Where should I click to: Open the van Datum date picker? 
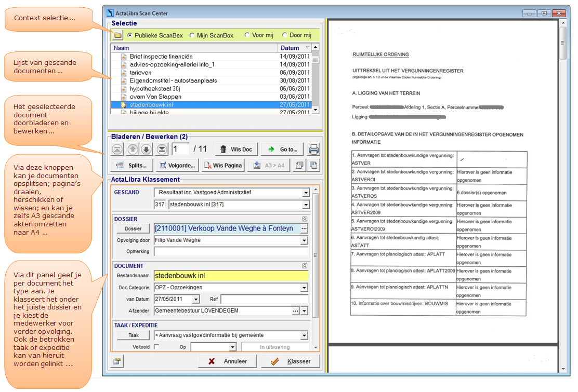pos(196,299)
